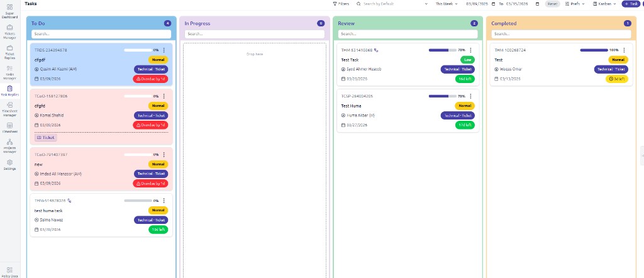Click three-dot menu on Test Huma card
Image resolution: width=644 pixels, height=278 pixels.
[470, 96]
